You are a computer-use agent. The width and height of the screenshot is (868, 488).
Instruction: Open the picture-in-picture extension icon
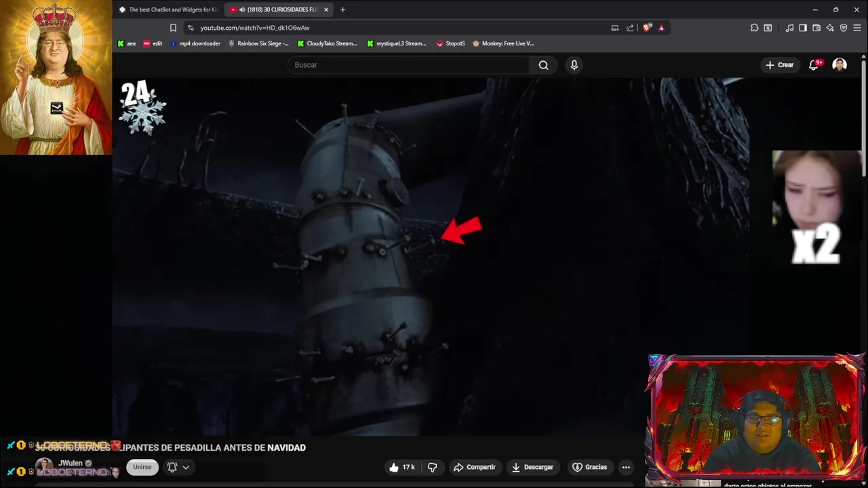point(768,28)
